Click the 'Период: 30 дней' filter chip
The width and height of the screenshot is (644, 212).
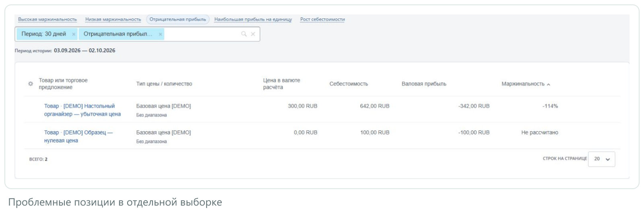click(44, 34)
